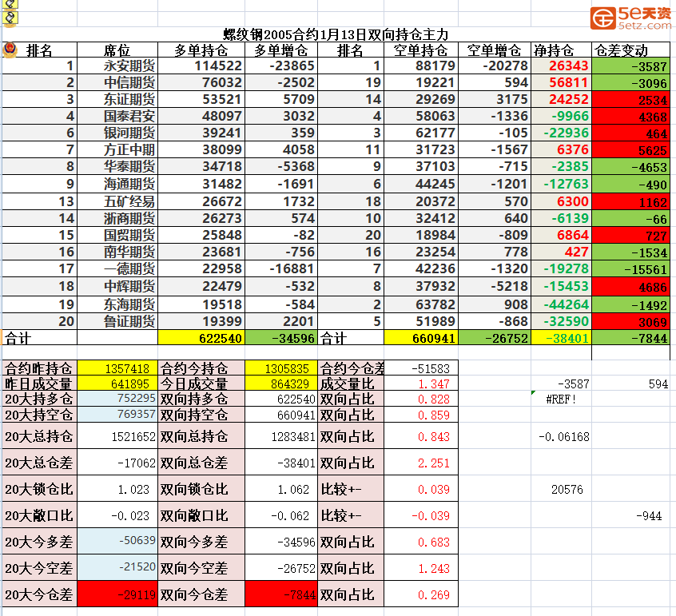Click the 五矿经易 seat cell
Image resolution: width=676 pixels, height=616 pixels.
click(x=117, y=201)
